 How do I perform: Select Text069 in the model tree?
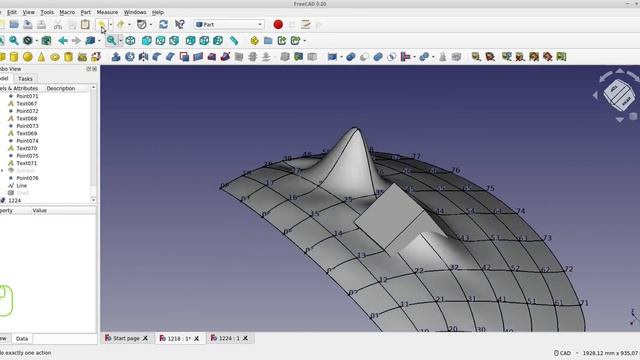pos(27,133)
